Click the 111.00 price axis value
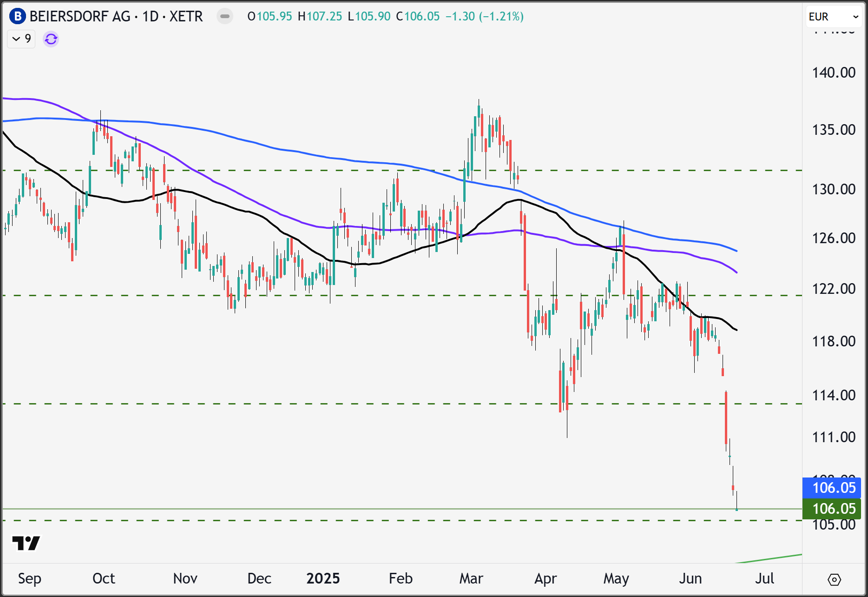This screenshot has height=597, width=868. [834, 437]
